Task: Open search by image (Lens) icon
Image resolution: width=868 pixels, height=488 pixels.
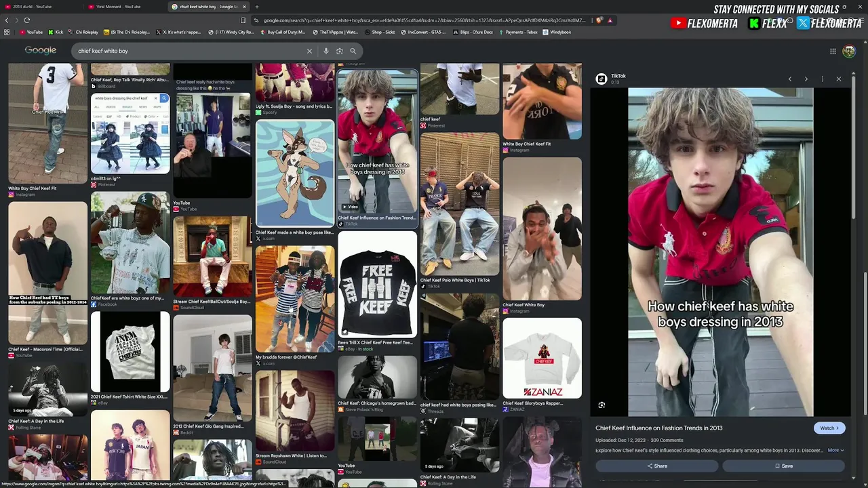Action: (x=340, y=51)
